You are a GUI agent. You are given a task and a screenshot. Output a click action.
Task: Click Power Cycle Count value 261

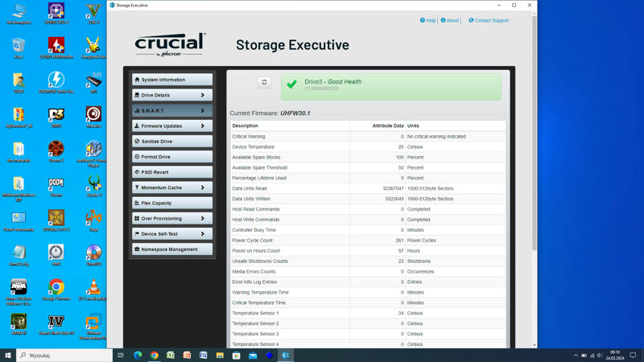(x=399, y=240)
